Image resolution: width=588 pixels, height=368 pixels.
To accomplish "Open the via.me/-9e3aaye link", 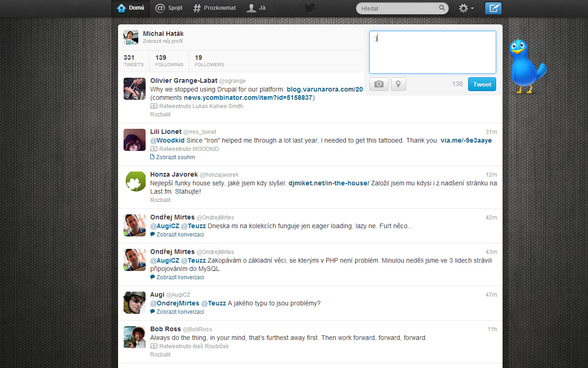I will 466,140.
